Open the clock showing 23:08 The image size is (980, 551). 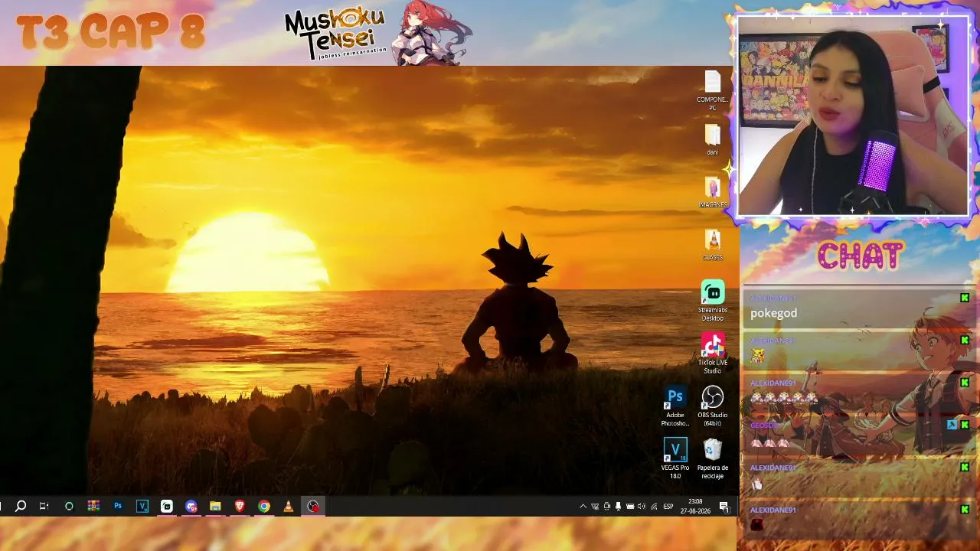coord(695,506)
